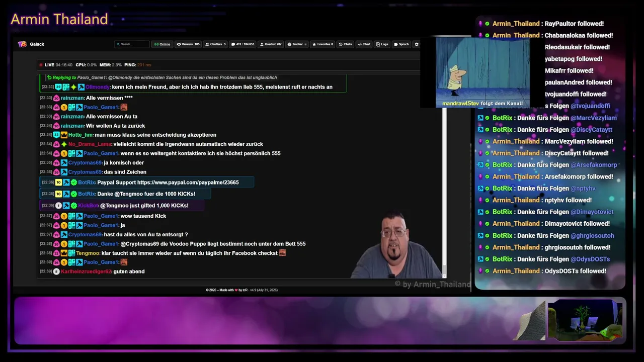Click the red LIVE indicator dot
Screen dimensions: 644x362
[41, 65]
